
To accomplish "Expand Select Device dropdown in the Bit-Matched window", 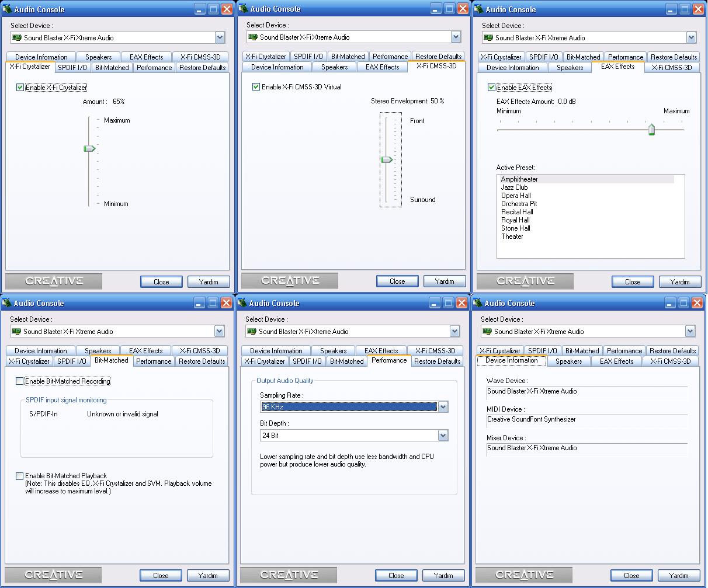I will [219, 332].
